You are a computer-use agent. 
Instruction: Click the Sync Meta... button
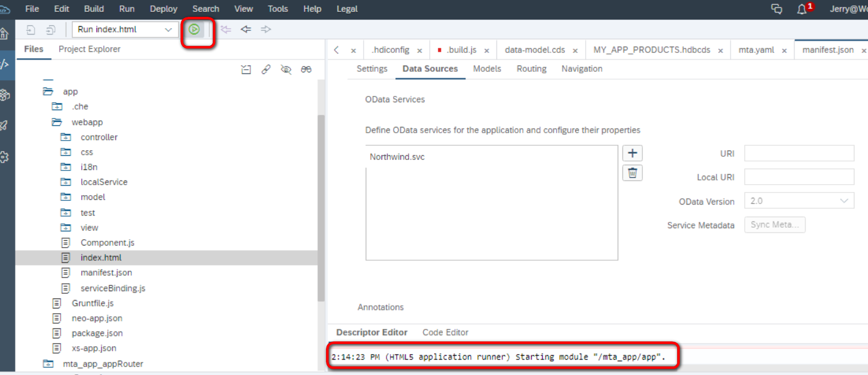[x=775, y=224]
